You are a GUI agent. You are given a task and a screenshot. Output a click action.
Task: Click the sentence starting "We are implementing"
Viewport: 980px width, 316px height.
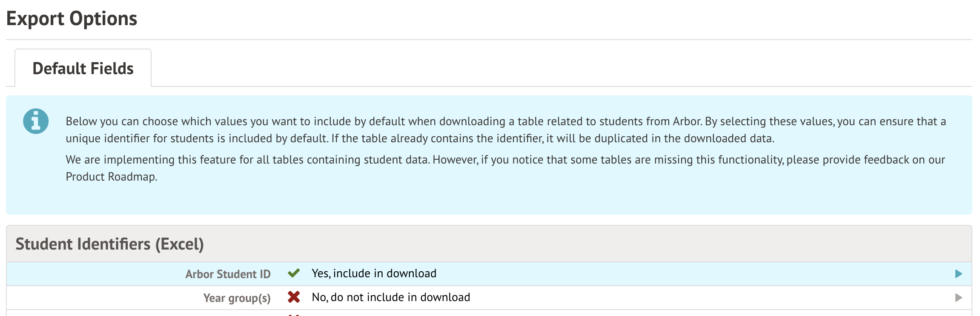coord(505,160)
